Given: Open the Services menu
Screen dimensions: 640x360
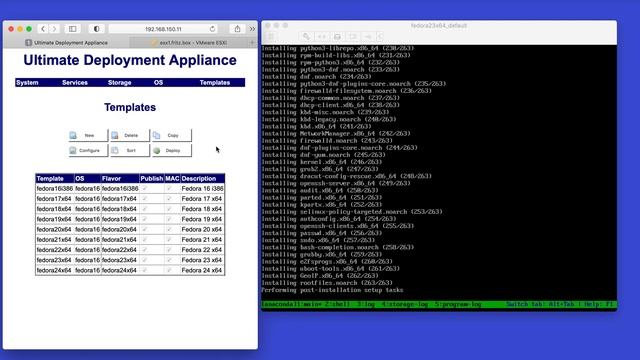Looking at the screenshot, I should pos(75,82).
